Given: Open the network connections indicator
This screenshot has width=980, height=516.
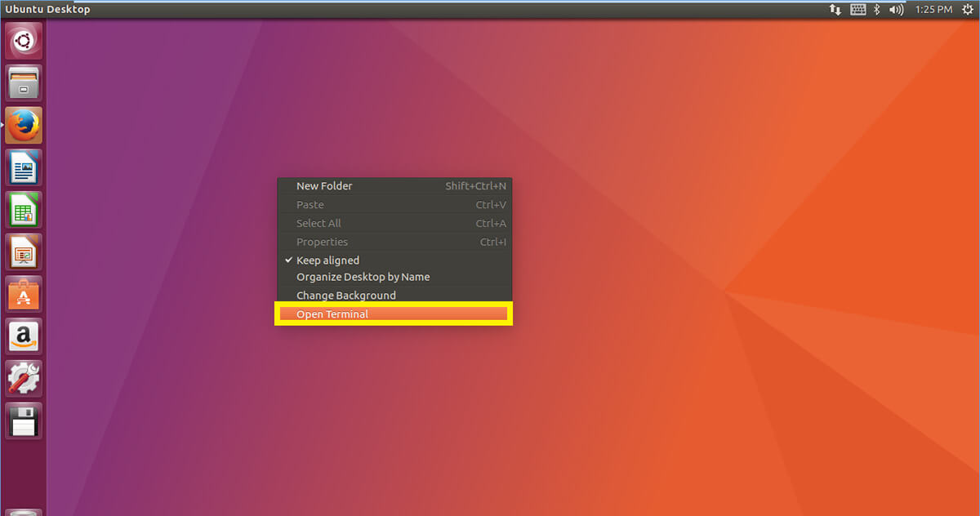Looking at the screenshot, I should pos(835,9).
